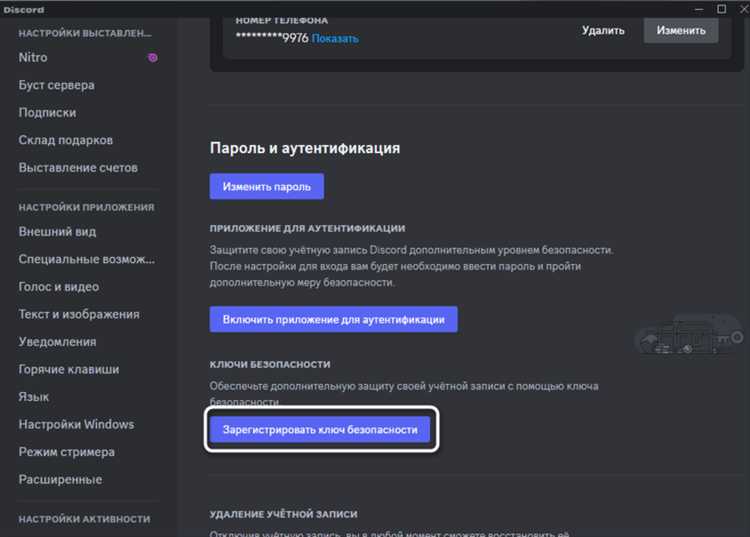Click Изменить пароль button

pyautogui.click(x=266, y=186)
